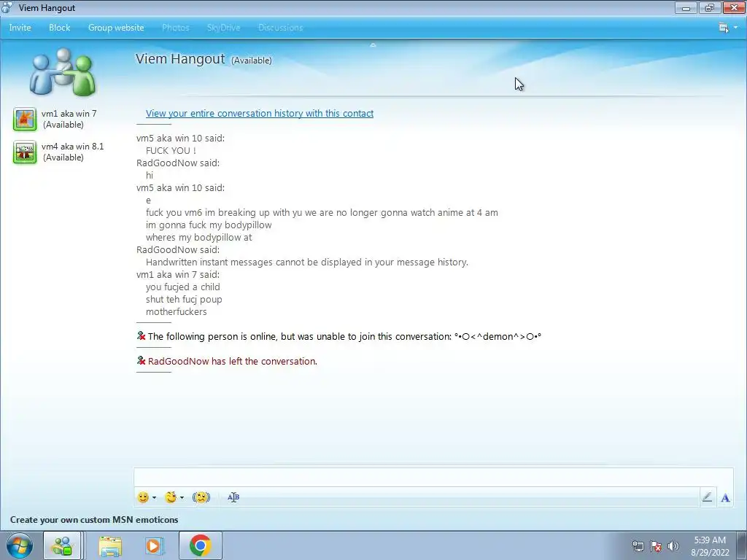This screenshot has height=560, width=747.
Task: View your entire conversation history link
Action: click(260, 113)
